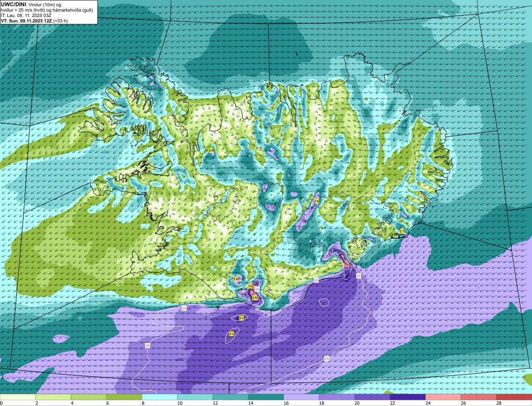The image size is (532, 406).
Task: Click the colorbar tick label '18'
Action: coord(321,403)
